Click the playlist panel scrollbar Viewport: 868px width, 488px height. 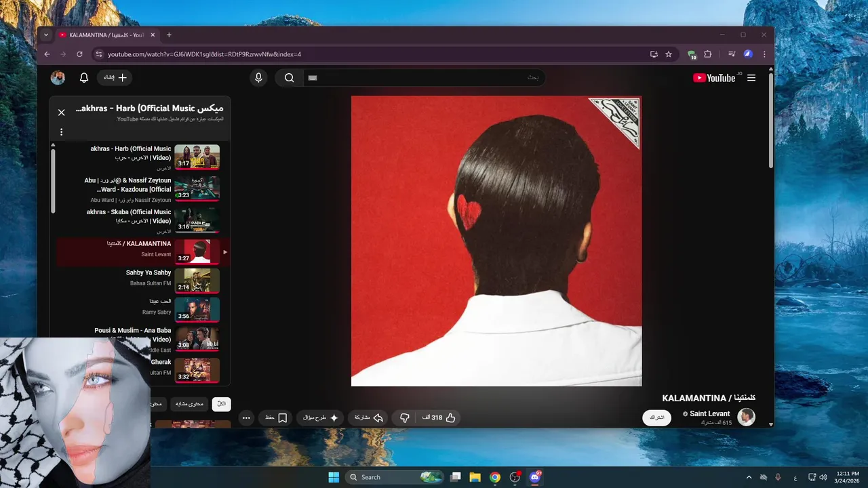tap(53, 181)
